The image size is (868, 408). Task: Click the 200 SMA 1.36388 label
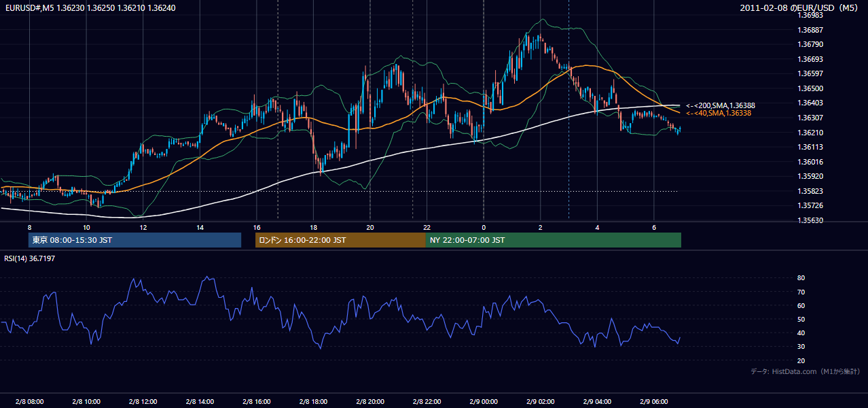point(721,105)
